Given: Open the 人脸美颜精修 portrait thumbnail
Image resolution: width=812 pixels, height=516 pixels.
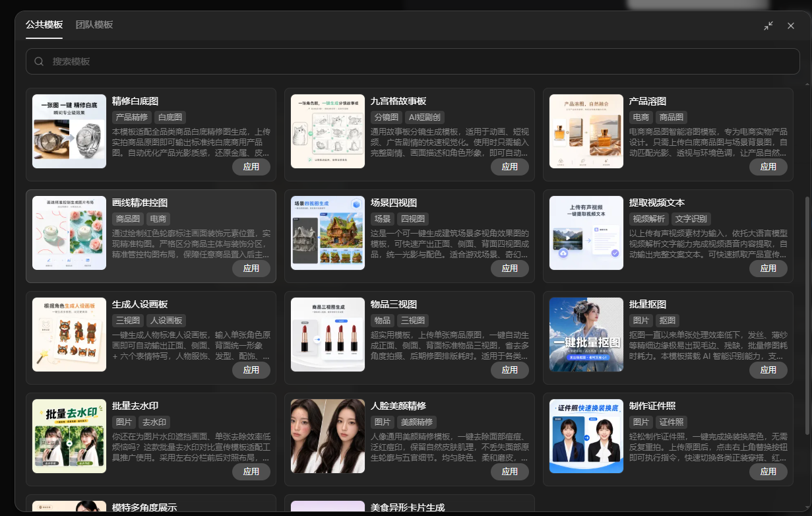Looking at the screenshot, I should (328, 436).
